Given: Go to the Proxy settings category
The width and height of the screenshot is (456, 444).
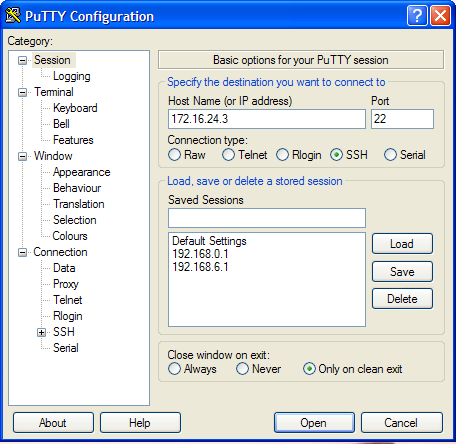Looking at the screenshot, I should [x=66, y=284].
